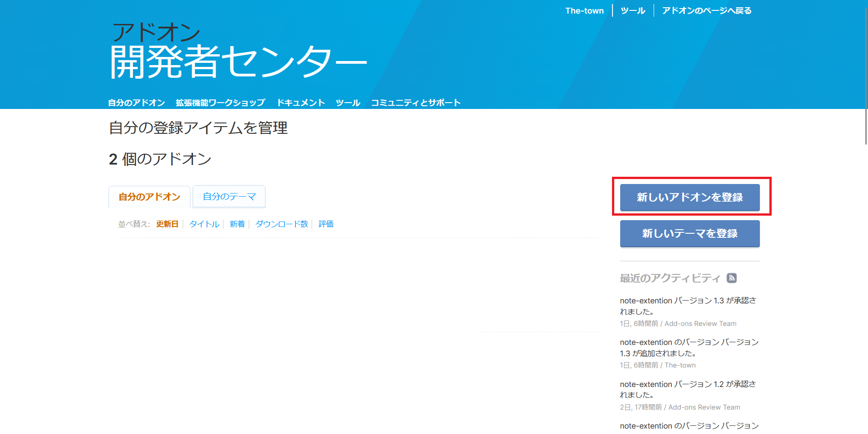Click note-extention バージョン 1.2 が承認されました entry
Screen dimensions: 868x434
tap(688, 389)
